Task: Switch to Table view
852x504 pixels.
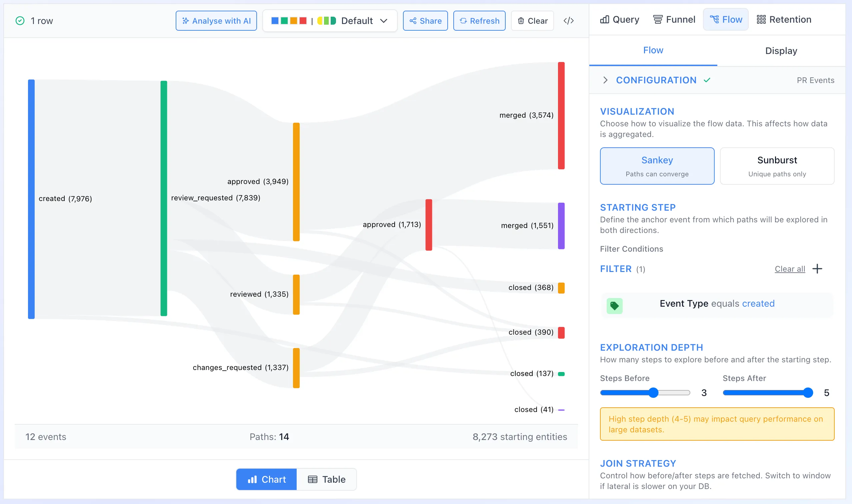Action: point(327,479)
